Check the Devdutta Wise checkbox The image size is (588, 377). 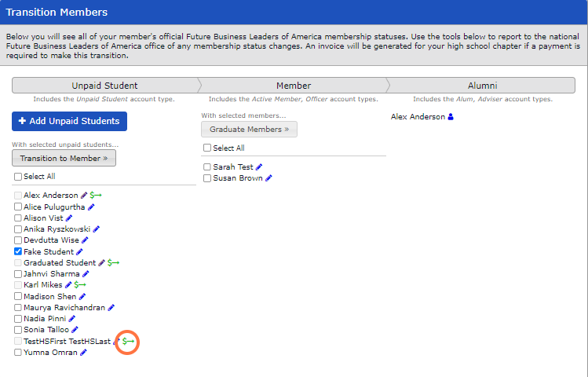(x=18, y=240)
